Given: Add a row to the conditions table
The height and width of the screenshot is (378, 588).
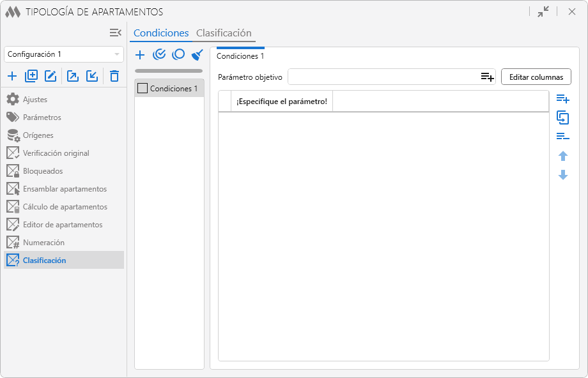Looking at the screenshot, I should pos(562,99).
